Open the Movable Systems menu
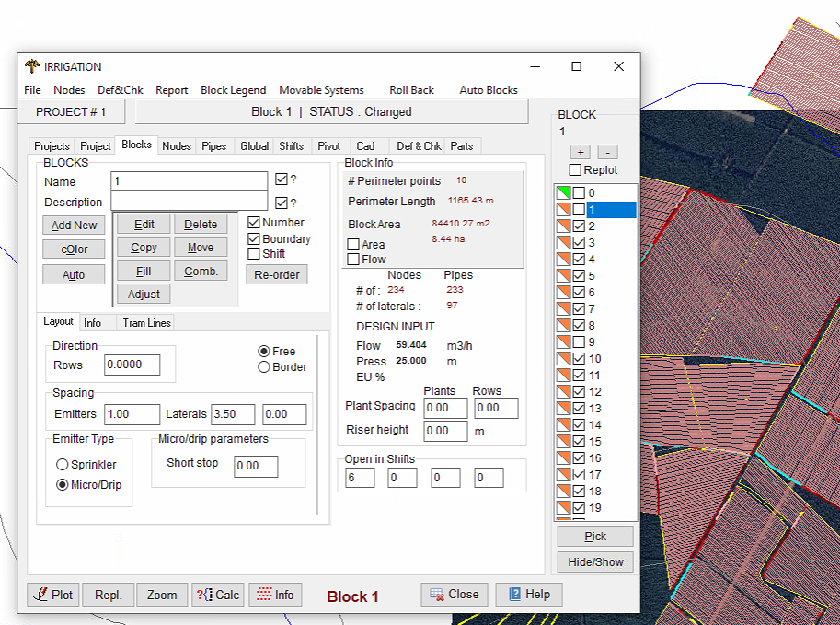The image size is (840, 625). [321, 90]
